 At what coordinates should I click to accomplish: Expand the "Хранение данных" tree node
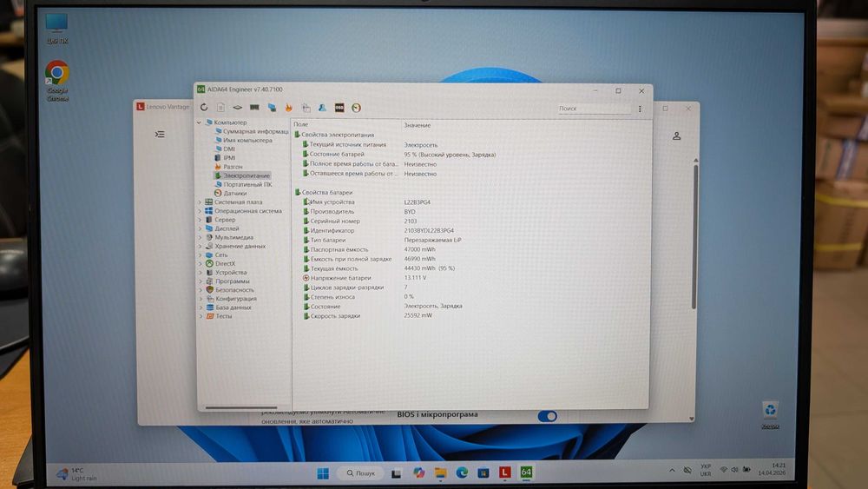pos(200,247)
